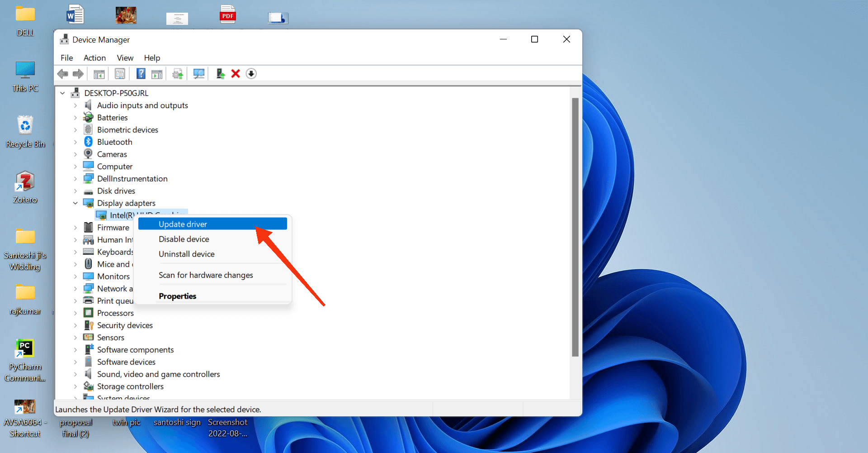The width and height of the screenshot is (868, 453).
Task: Collapse the Display adapters node
Action: click(75, 203)
